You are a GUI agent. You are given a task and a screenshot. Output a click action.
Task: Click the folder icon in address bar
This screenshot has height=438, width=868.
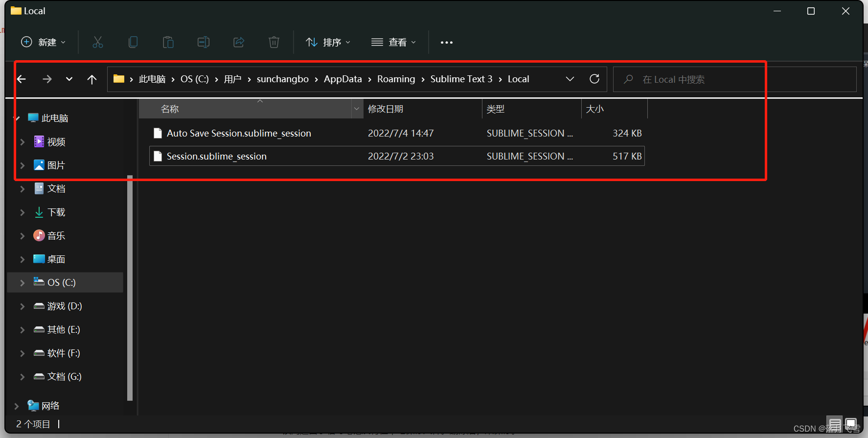[x=119, y=79]
